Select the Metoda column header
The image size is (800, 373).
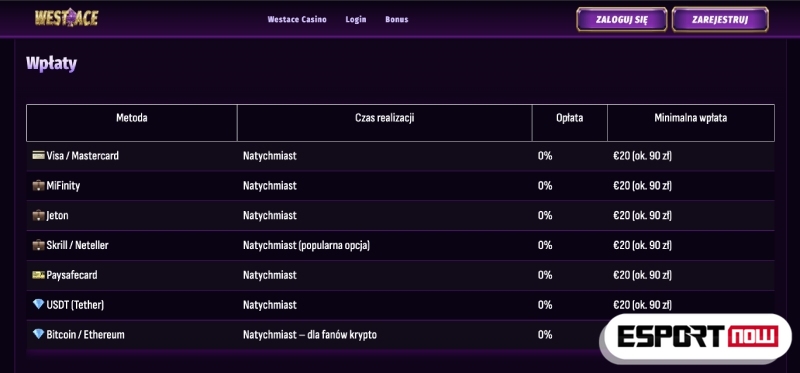[x=132, y=118]
